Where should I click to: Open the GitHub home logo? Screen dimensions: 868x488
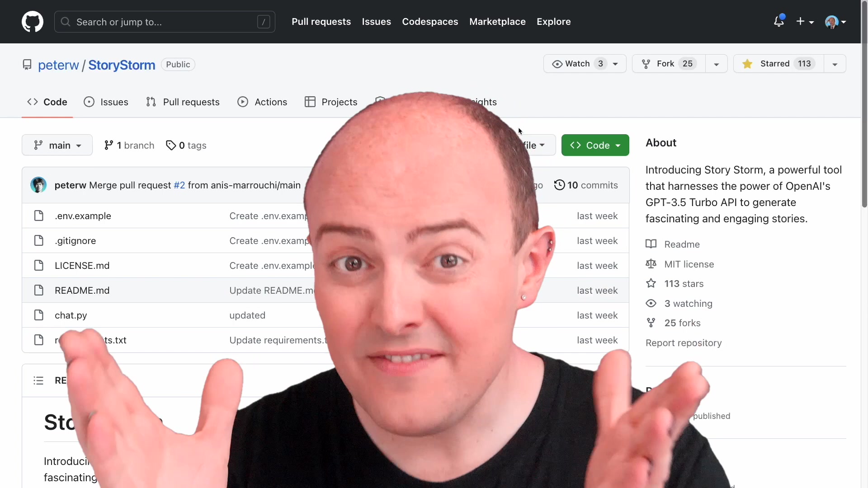(33, 22)
